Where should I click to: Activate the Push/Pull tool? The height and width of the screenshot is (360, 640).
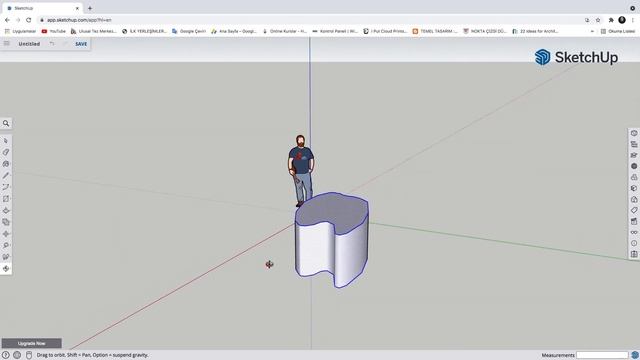point(6,211)
